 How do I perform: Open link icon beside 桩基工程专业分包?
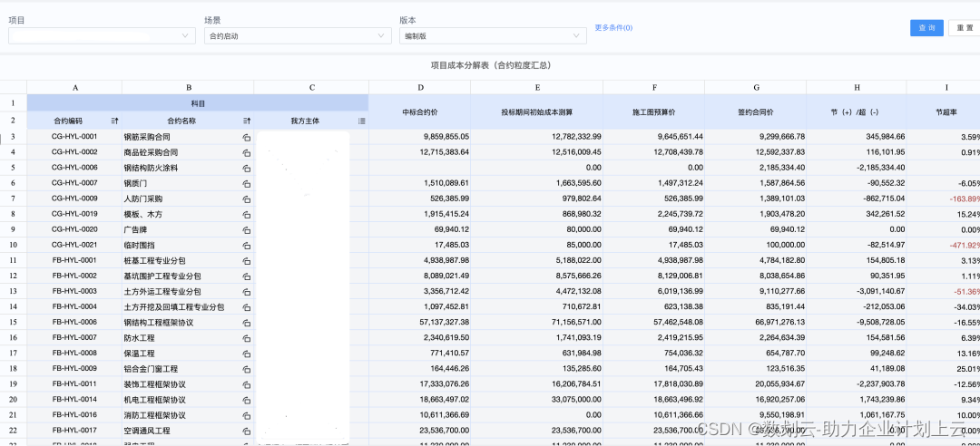point(246,260)
